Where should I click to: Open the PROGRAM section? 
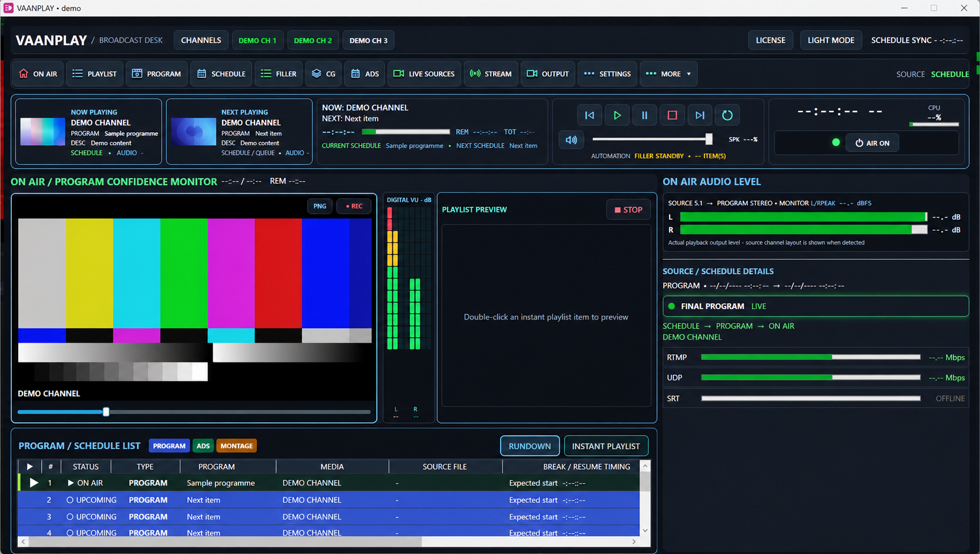coord(156,74)
